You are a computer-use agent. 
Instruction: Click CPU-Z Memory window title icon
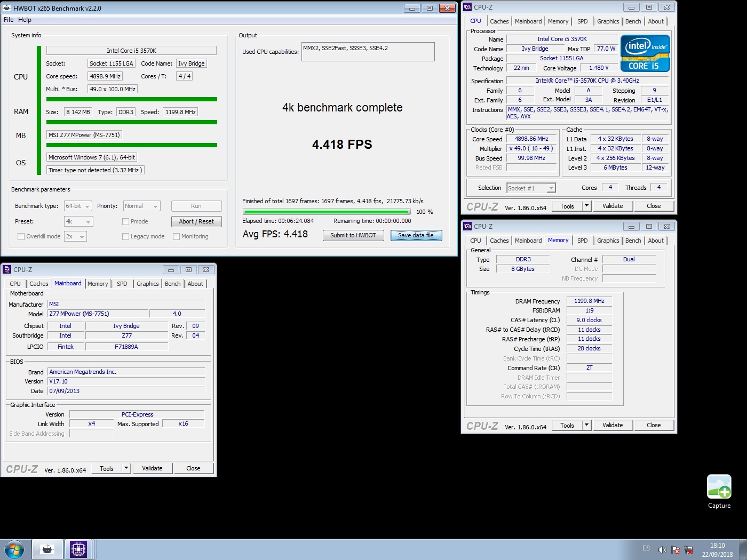(x=467, y=226)
